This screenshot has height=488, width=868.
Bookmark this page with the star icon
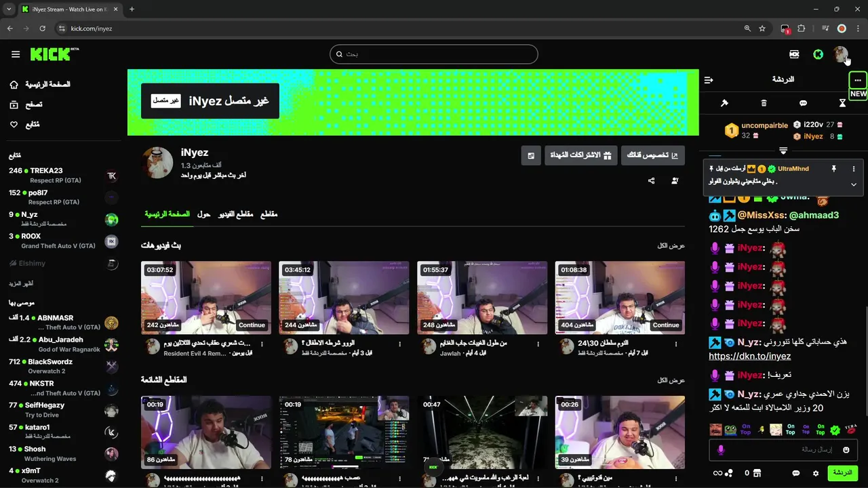[x=762, y=28]
